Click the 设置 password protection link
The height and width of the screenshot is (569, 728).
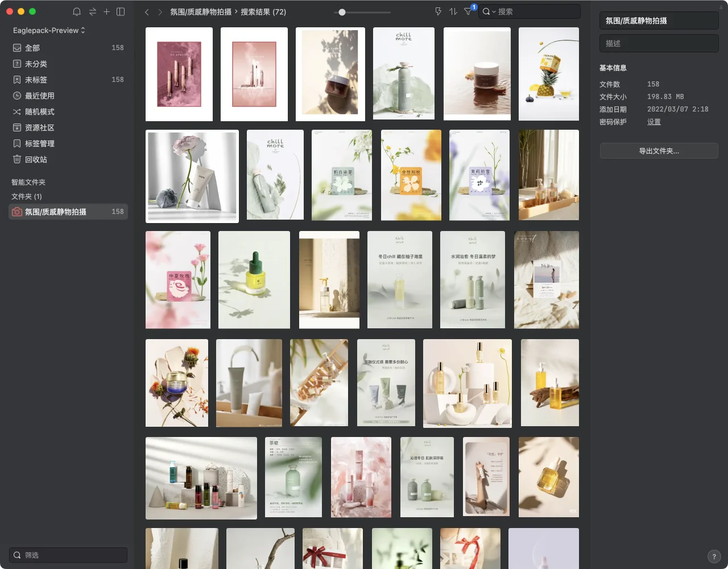click(x=653, y=122)
